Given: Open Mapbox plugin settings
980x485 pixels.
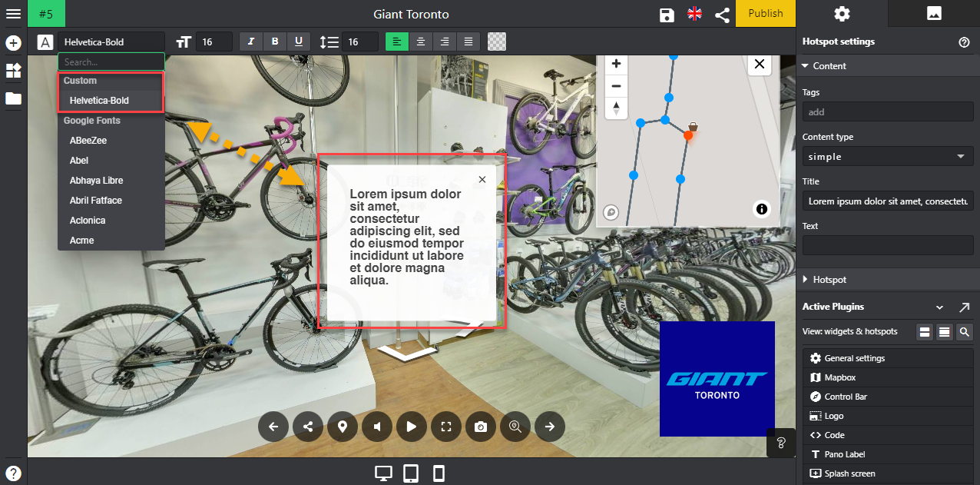Looking at the screenshot, I should (888, 377).
